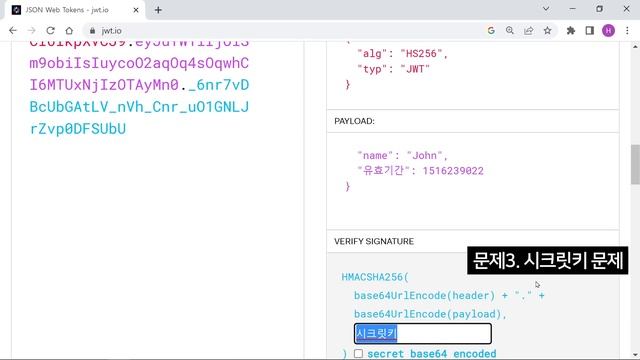Go back to the previous page
The height and width of the screenshot is (360, 640).
pos(13,31)
